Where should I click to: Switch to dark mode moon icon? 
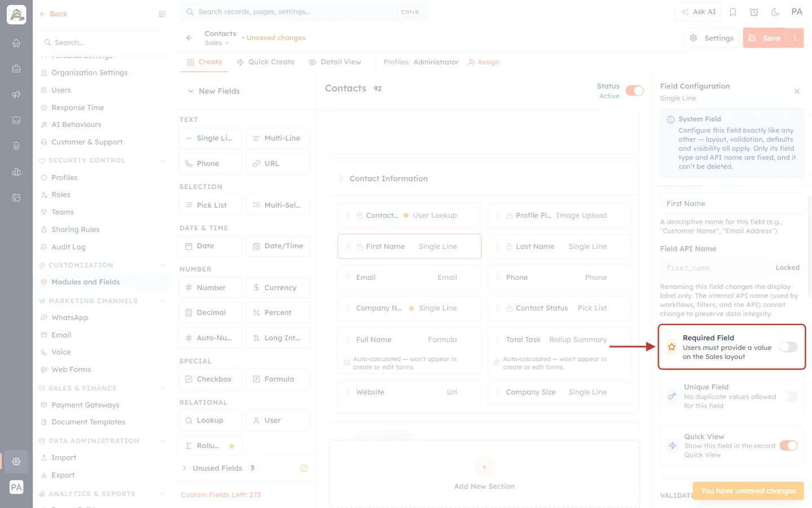775,12
